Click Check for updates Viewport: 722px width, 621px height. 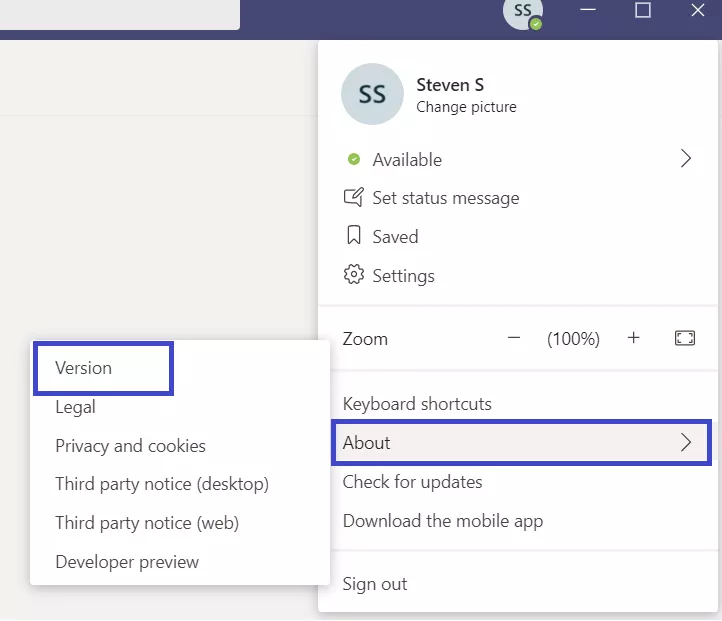pos(413,482)
